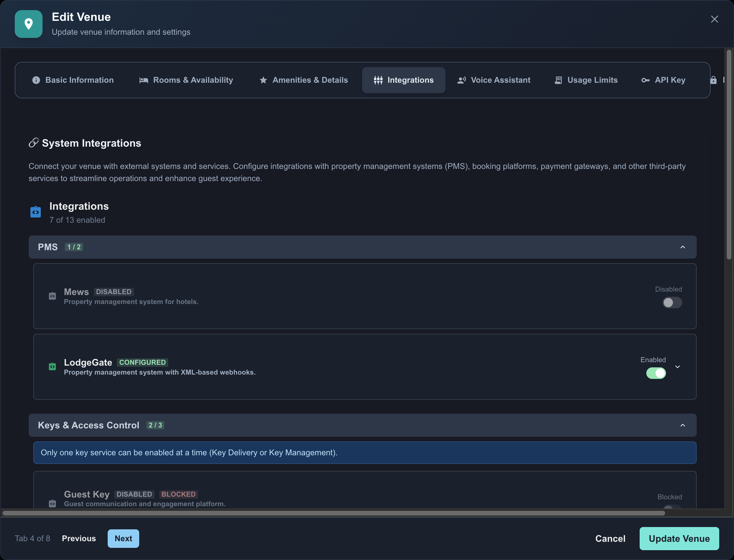This screenshot has width=734, height=560.
Task: Click the Previous button
Action: pos(79,539)
